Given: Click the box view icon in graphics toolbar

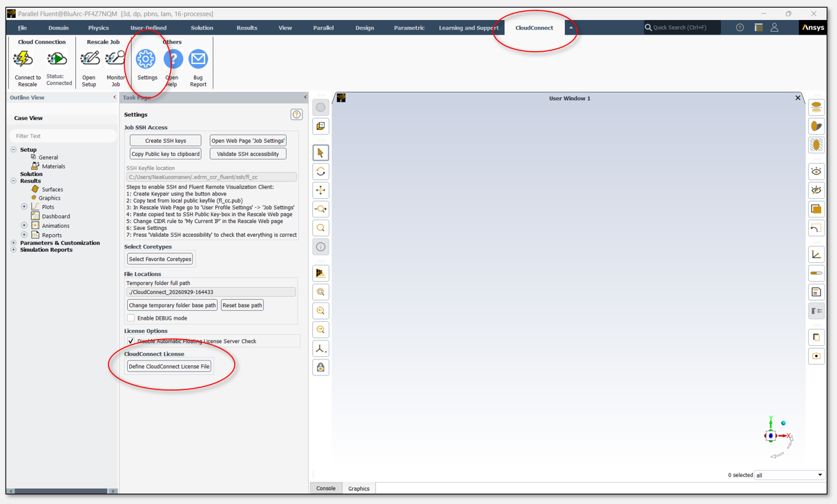Looking at the screenshot, I should [x=320, y=126].
